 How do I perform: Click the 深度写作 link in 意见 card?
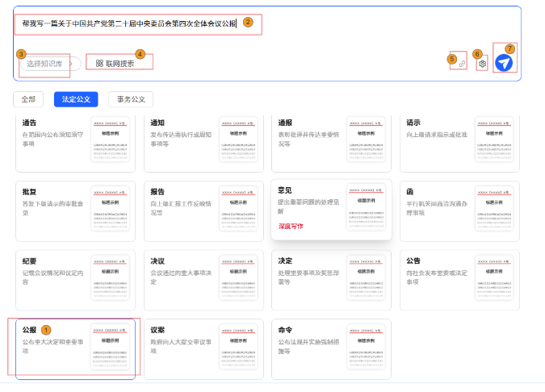tap(291, 227)
